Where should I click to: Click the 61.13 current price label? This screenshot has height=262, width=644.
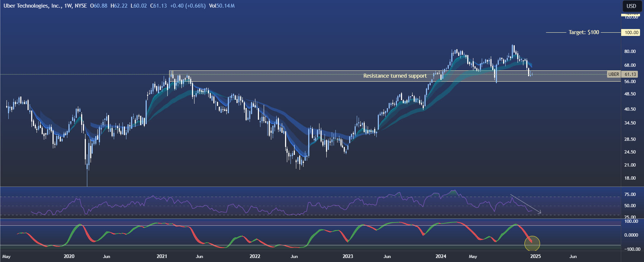(630, 74)
